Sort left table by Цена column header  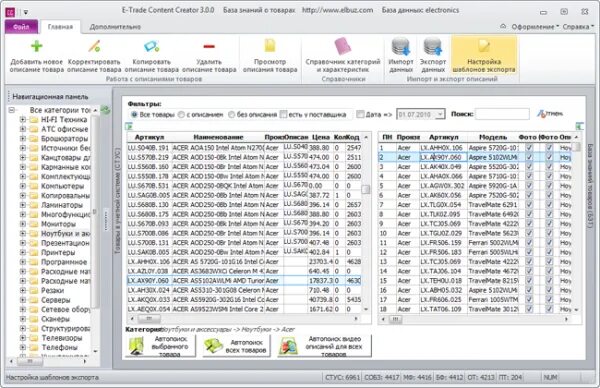(x=321, y=137)
